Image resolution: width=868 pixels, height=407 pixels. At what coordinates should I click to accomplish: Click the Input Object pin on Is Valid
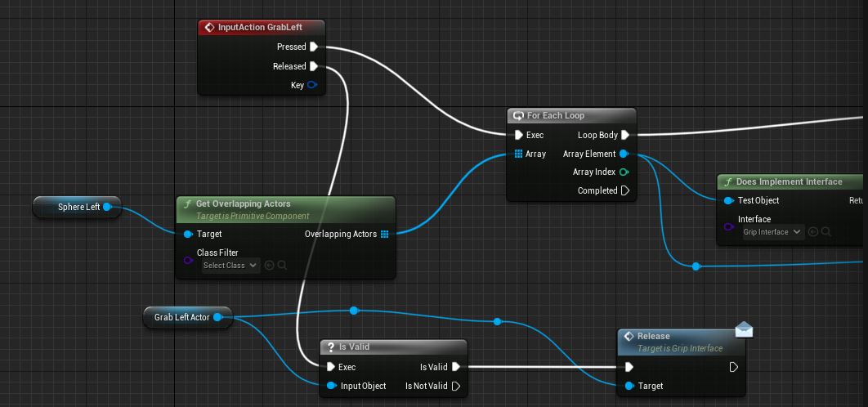[331, 386]
